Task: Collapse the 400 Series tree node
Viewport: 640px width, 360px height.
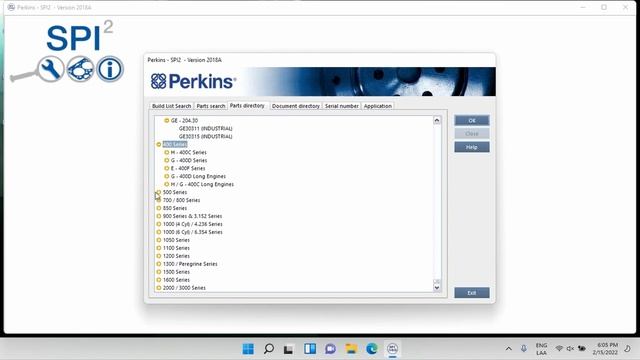Action: pyautogui.click(x=159, y=144)
